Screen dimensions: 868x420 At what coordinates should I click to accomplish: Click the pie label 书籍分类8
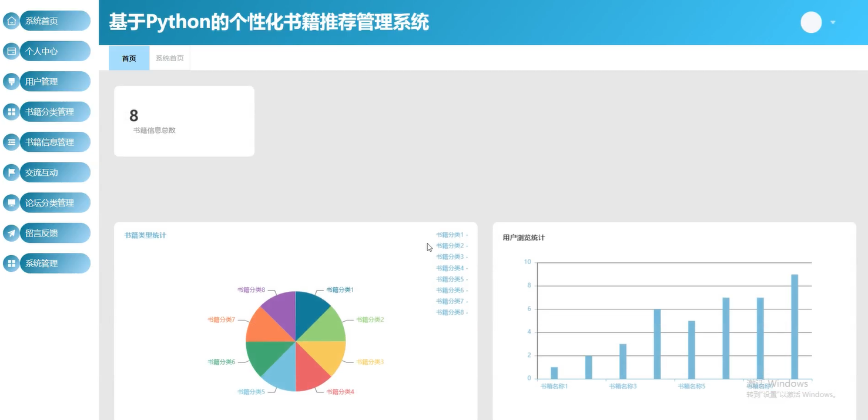[251, 290]
